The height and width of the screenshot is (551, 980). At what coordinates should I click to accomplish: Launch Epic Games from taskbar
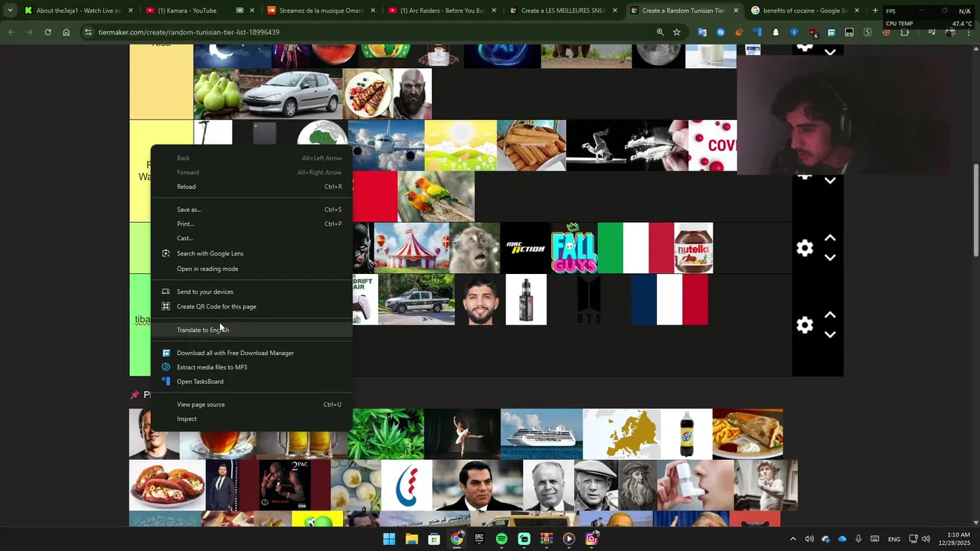pos(479,539)
